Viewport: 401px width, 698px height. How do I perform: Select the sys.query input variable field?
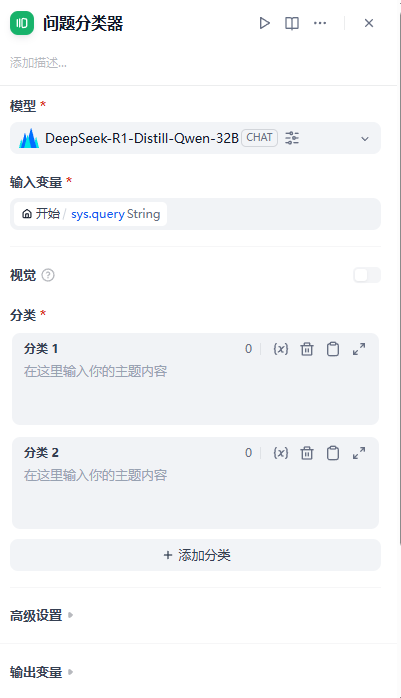[195, 214]
